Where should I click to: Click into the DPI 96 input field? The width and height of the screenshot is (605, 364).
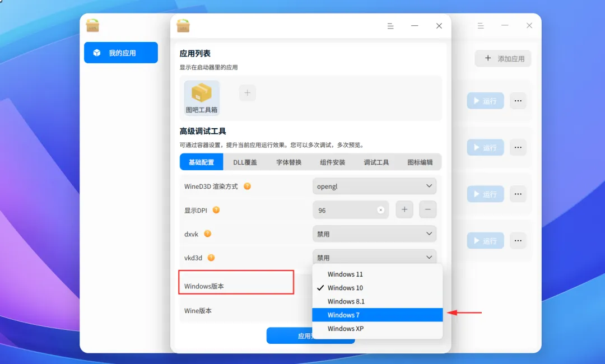(x=346, y=210)
